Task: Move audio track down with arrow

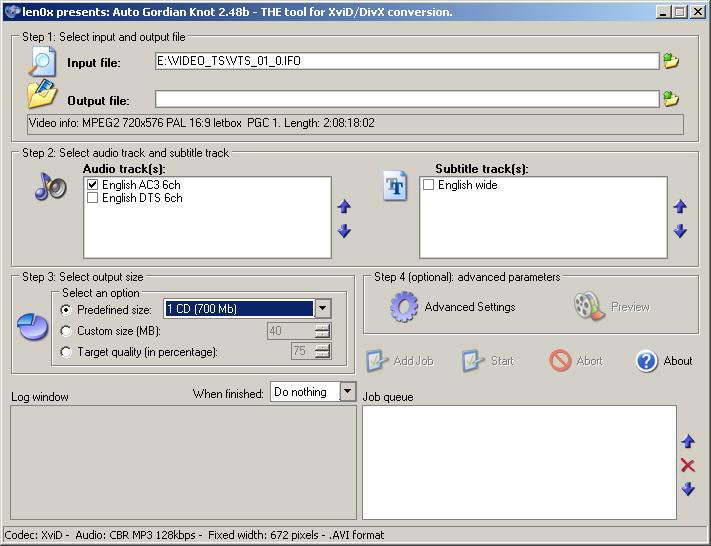Action: click(344, 231)
